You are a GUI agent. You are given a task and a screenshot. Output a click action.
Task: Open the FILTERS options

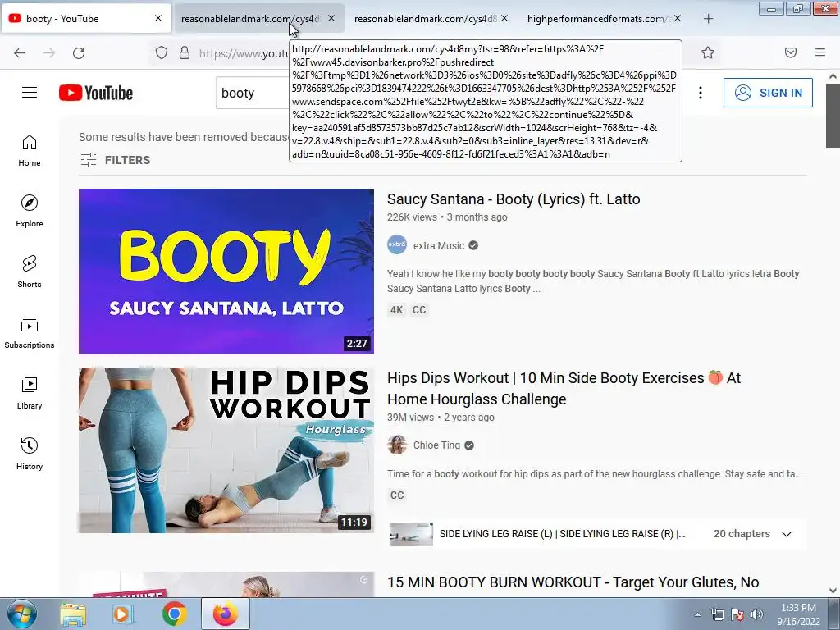click(115, 160)
